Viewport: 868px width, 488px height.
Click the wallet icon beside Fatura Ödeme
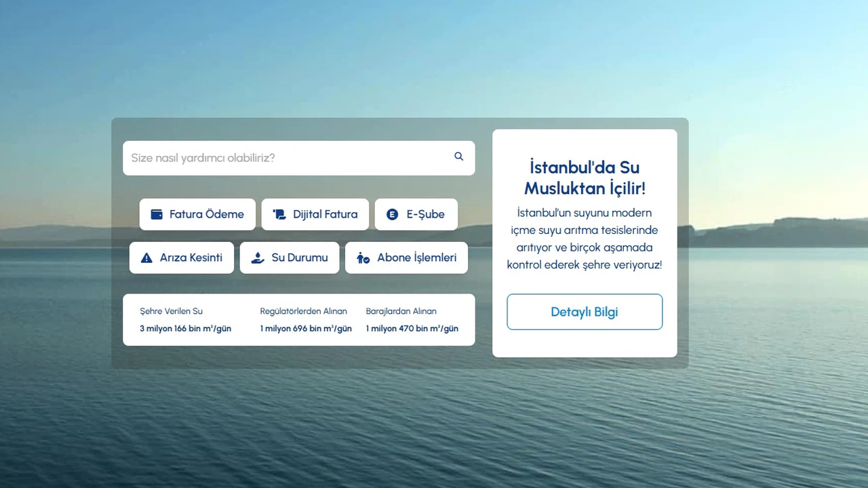click(157, 214)
